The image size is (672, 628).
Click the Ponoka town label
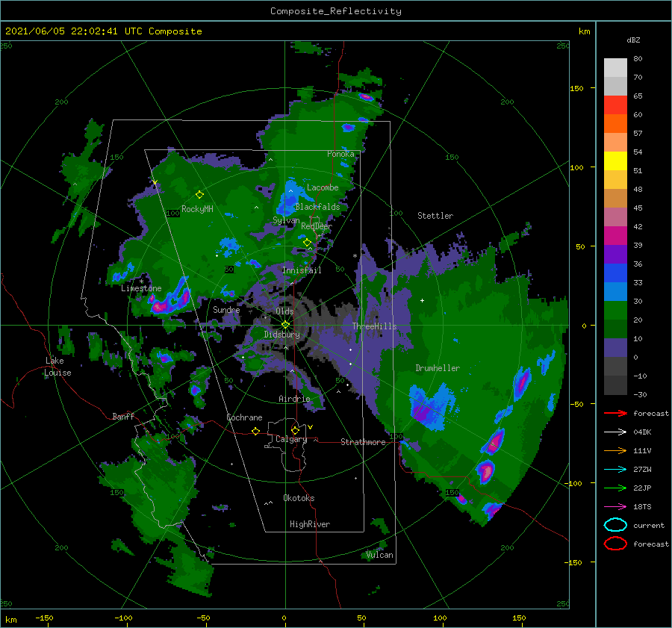point(340,154)
